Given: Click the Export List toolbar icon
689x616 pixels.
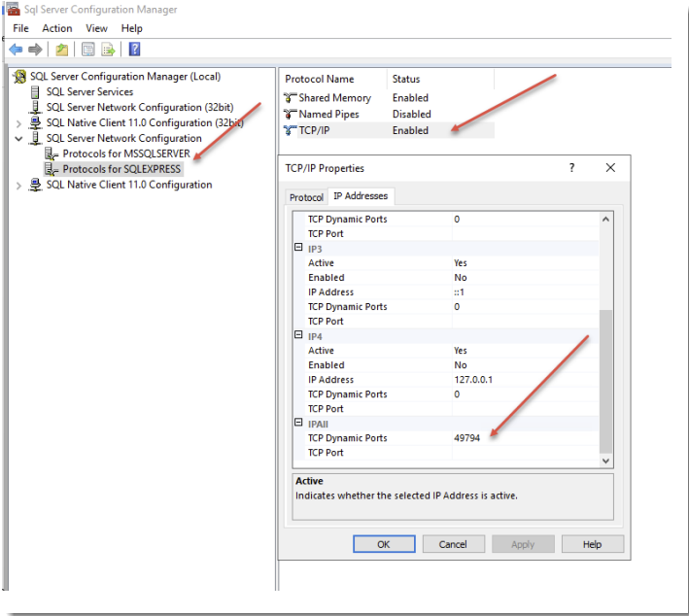Looking at the screenshot, I should click(108, 50).
